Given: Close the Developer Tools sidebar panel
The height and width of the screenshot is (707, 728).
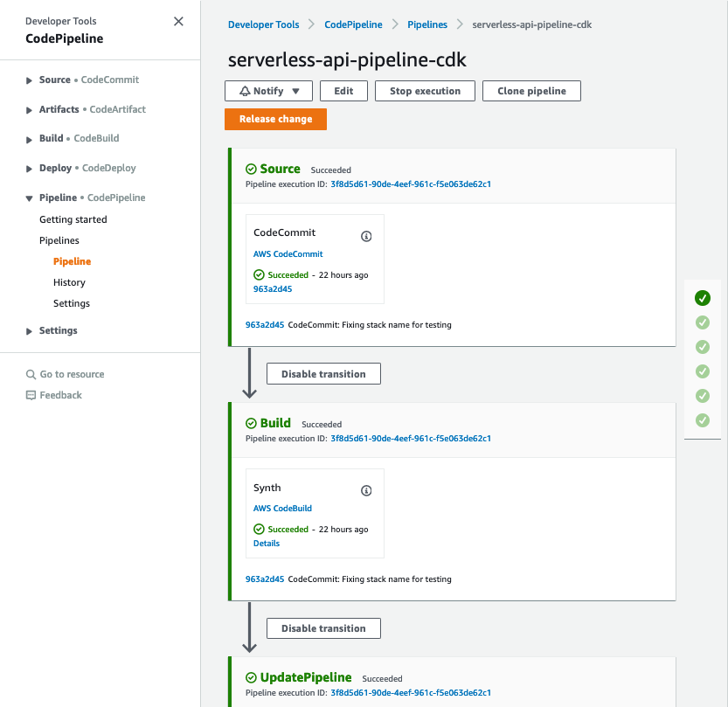Looking at the screenshot, I should pyautogui.click(x=178, y=21).
